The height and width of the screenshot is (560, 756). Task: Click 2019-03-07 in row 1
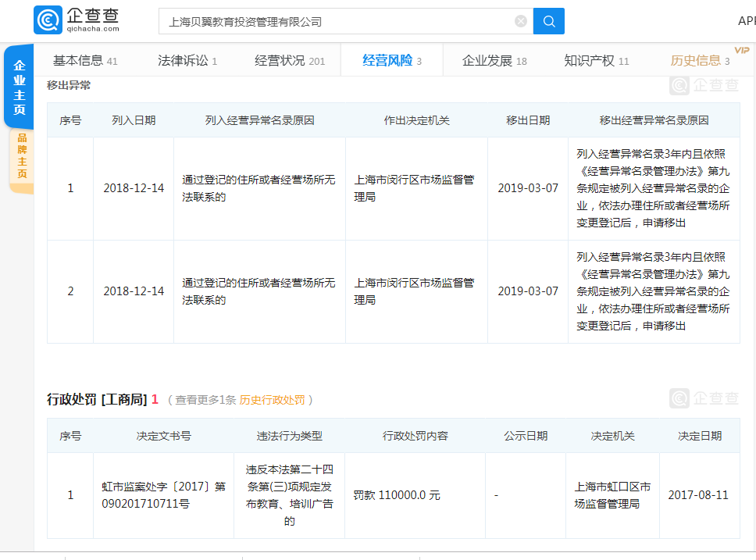point(528,188)
